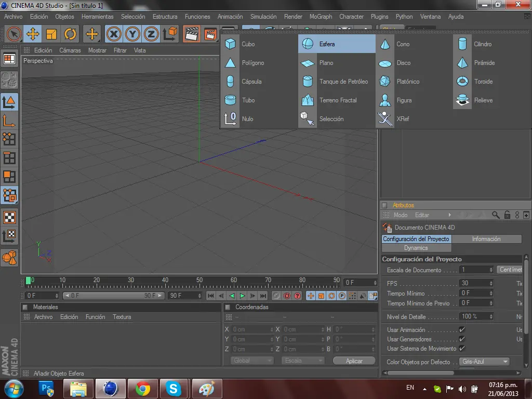The width and height of the screenshot is (532, 399).
Task: Switch to the Información tab
Action: pos(486,239)
